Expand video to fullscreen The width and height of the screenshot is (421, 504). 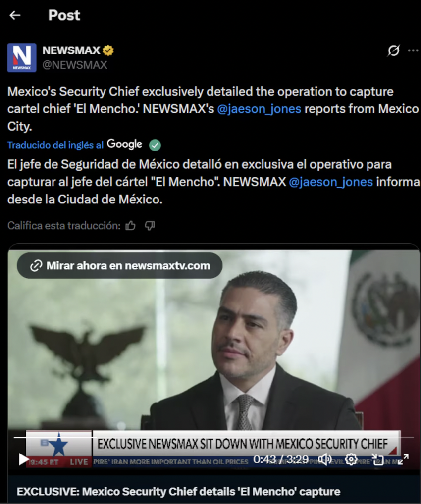[x=403, y=459]
